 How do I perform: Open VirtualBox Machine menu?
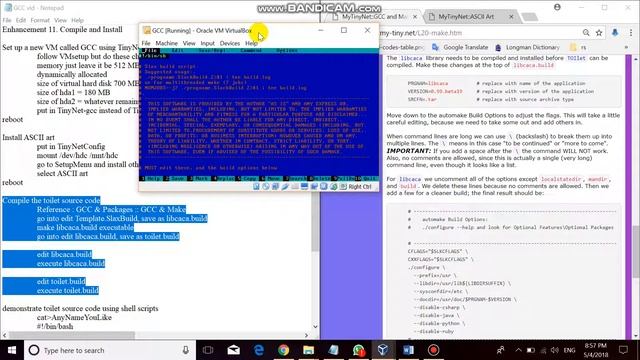point(166,43)
